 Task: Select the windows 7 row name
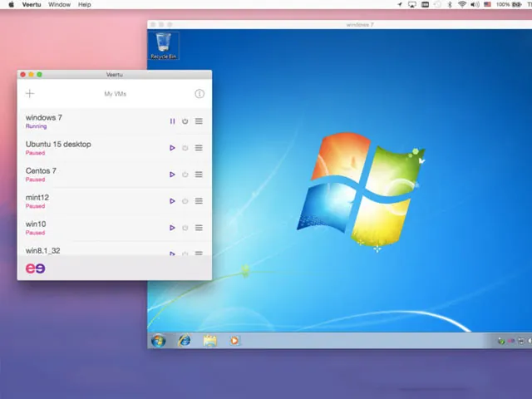[x=44, y=117]
